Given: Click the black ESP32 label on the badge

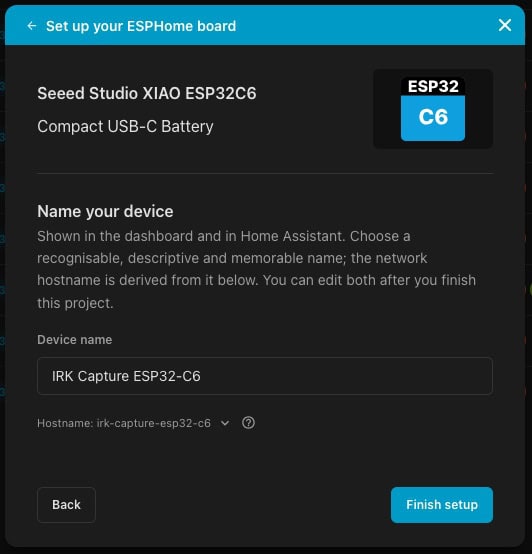Looking at the screenshot, I should click(433, 86).
